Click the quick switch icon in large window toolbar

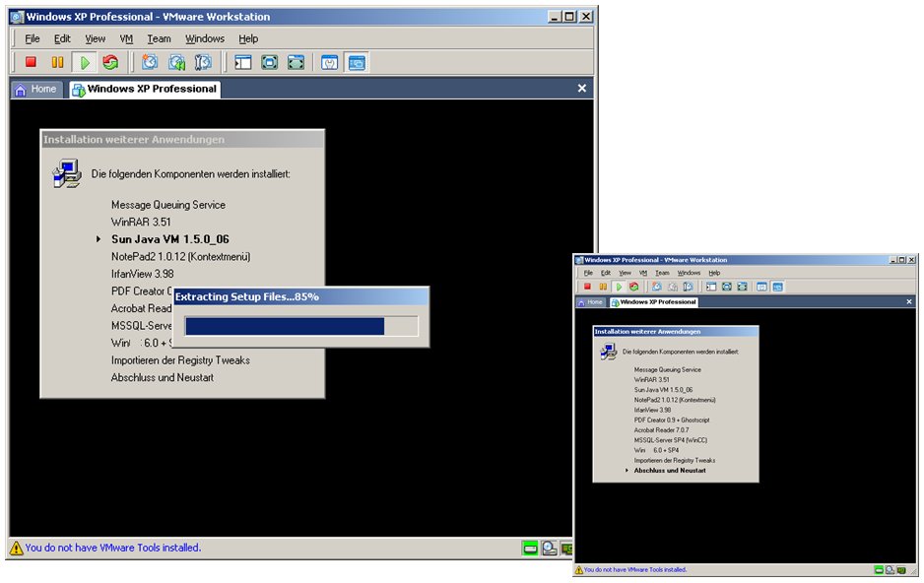296,62
